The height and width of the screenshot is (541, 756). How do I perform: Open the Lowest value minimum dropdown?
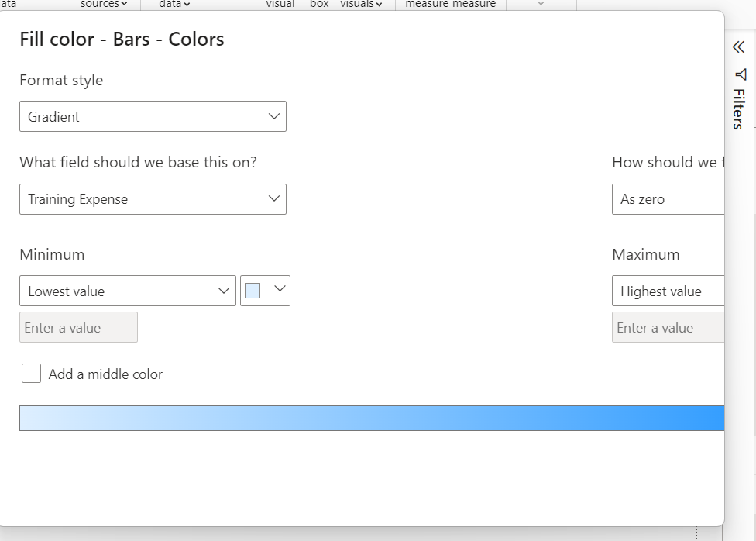(128, 291)
